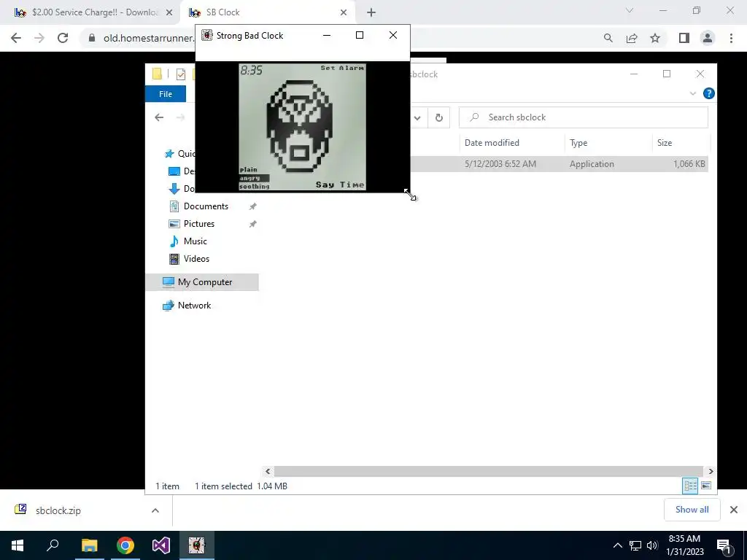Screen dimensions: 747x560
Task: Open Visual Studio from taskbar
Action: [x=161, y=545]
